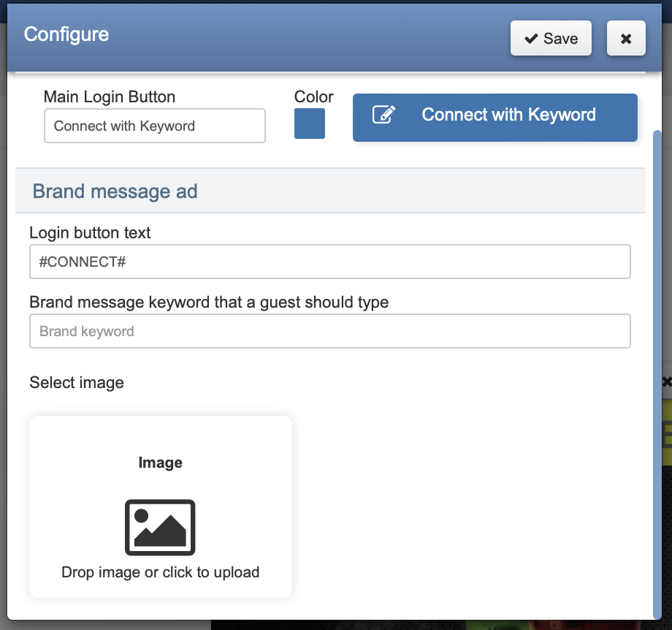
Task: Click the Configure dialog title
Action: click(x=66, y=34)
